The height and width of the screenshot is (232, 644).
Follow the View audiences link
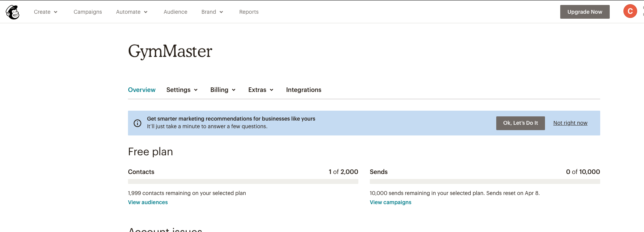(x=148, y=202)
